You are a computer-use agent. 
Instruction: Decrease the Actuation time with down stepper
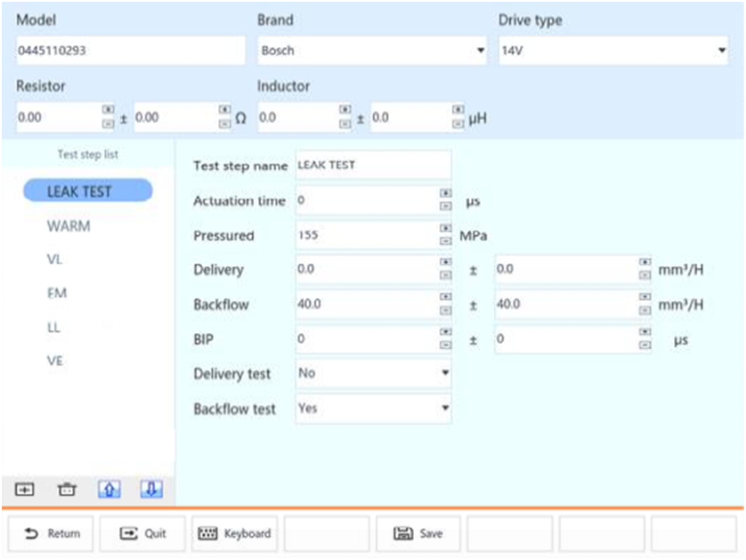(x=445, y=207)
